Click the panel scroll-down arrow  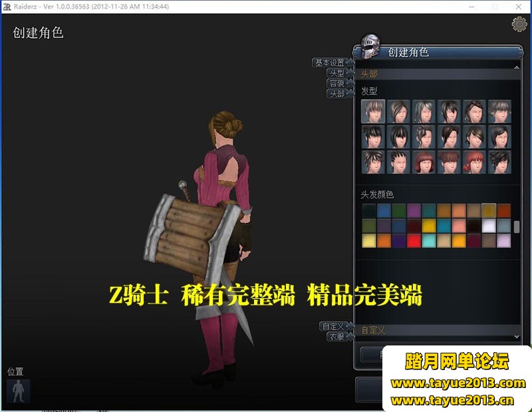[x=517, y=337]
